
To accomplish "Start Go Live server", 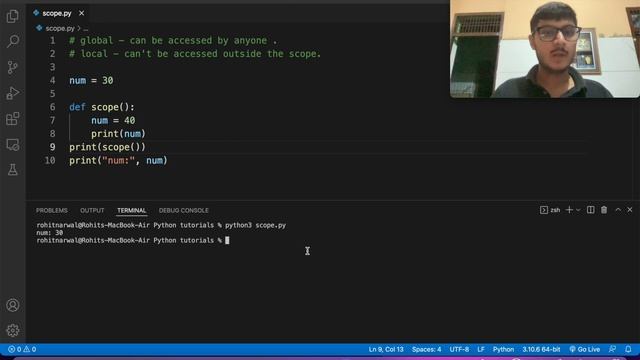I will [584, 349].
